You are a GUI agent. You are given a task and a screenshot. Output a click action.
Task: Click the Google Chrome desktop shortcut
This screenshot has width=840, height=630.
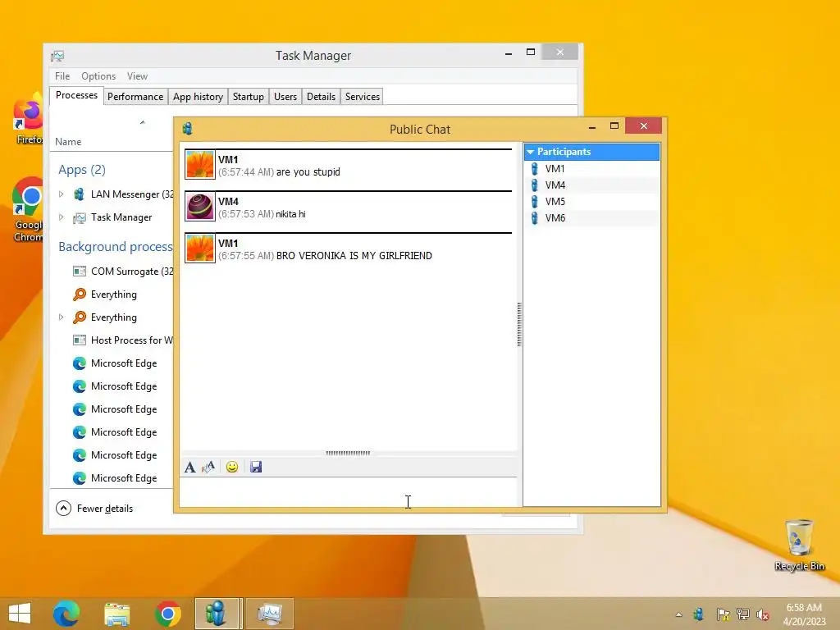pyautogui.click(x=28, y=209)
